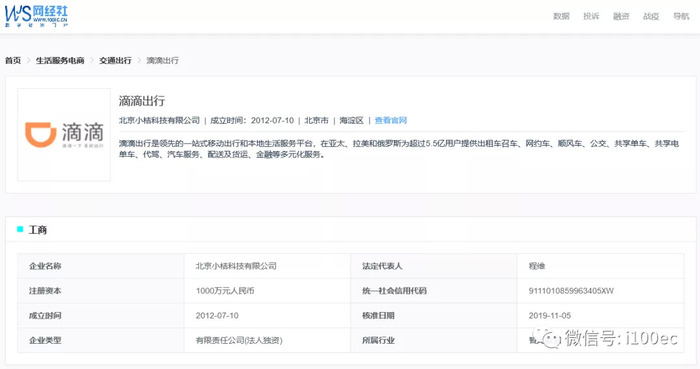Image resolution: width=700 pixels, height=369 pixels.
Task: Select 战疫 in the top navigation
Action: tap(651, 17)
